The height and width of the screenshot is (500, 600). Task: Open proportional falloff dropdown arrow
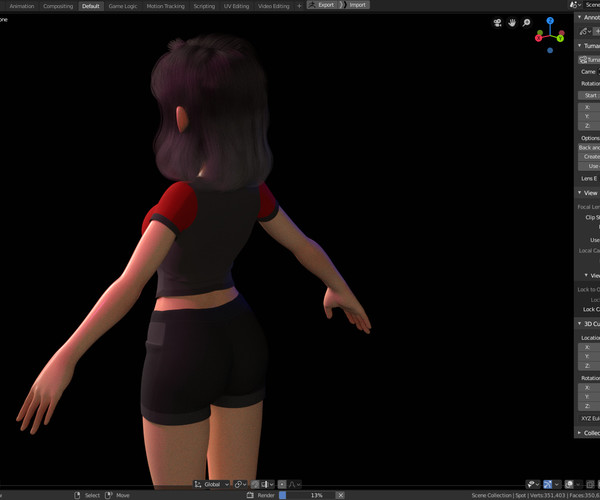click(298, 485)
